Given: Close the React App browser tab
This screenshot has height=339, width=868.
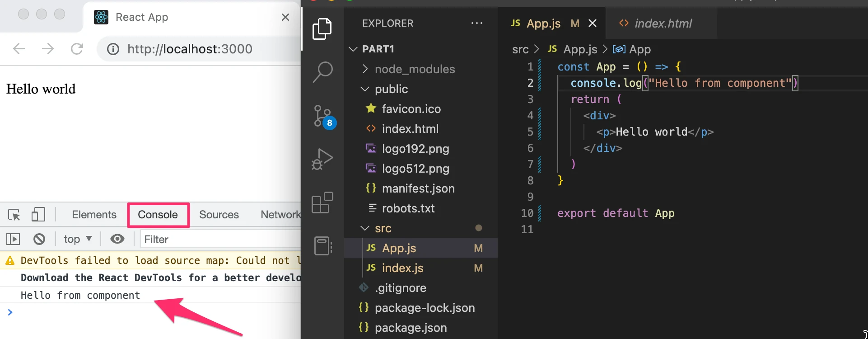Looking at the screenshot, I should click(285, 17).
